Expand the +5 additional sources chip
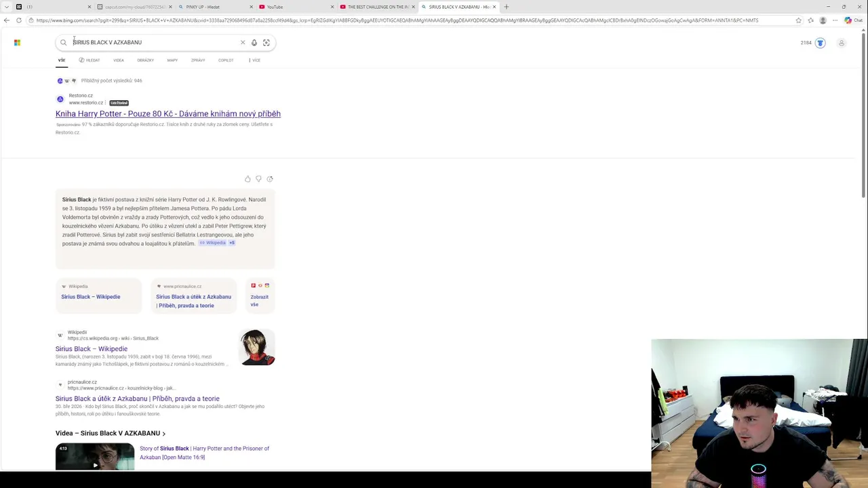This screenshot has width=868, height=488. point(232,243)
